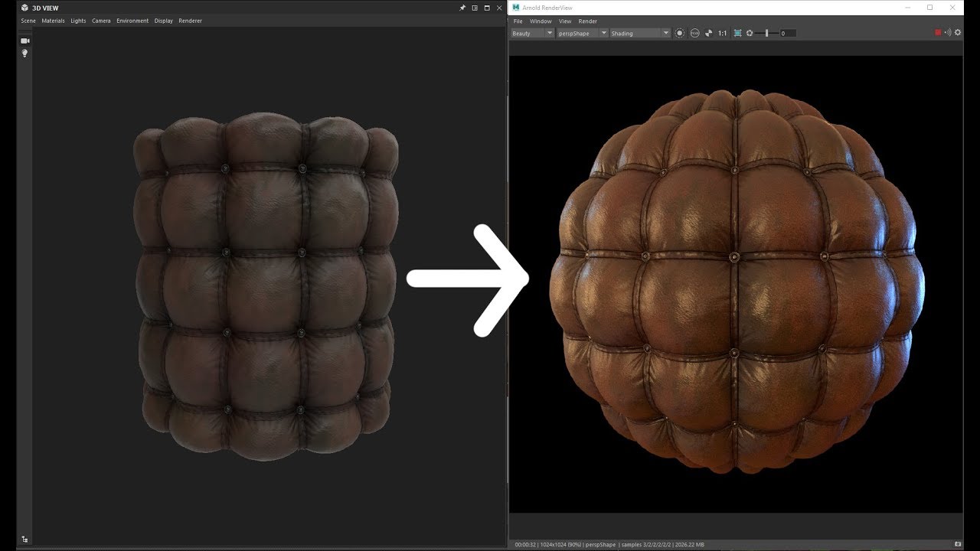Open the Render menu in Arnold RenderView
This screenshot has width=980, height=551.
coord(587,21)
